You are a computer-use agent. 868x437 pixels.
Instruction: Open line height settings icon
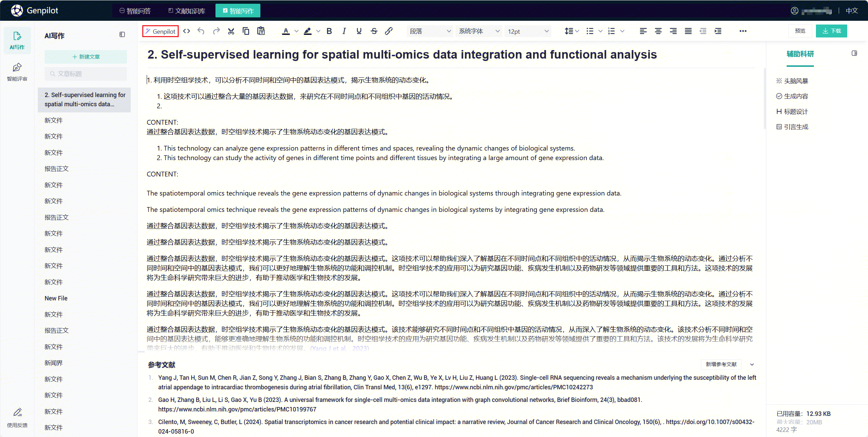569,31
